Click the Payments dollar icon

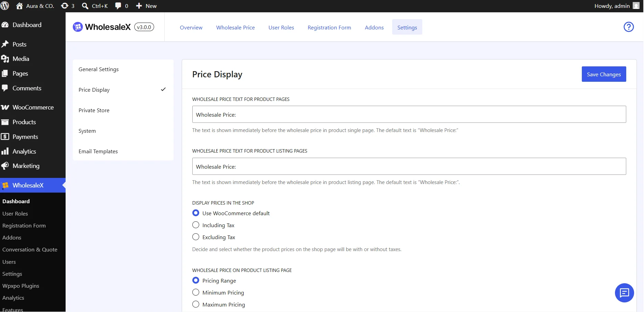(x=5, y=136)
